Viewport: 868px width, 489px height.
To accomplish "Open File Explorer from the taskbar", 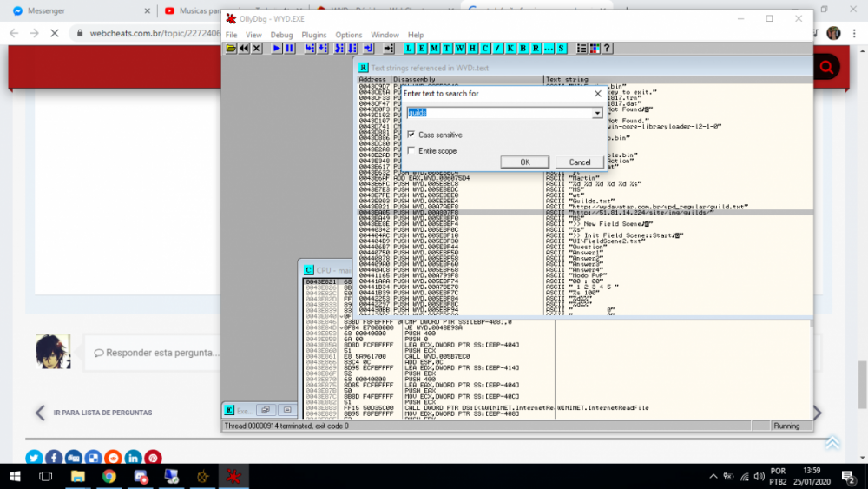I will pyautogui.click(x=78, y=476).
